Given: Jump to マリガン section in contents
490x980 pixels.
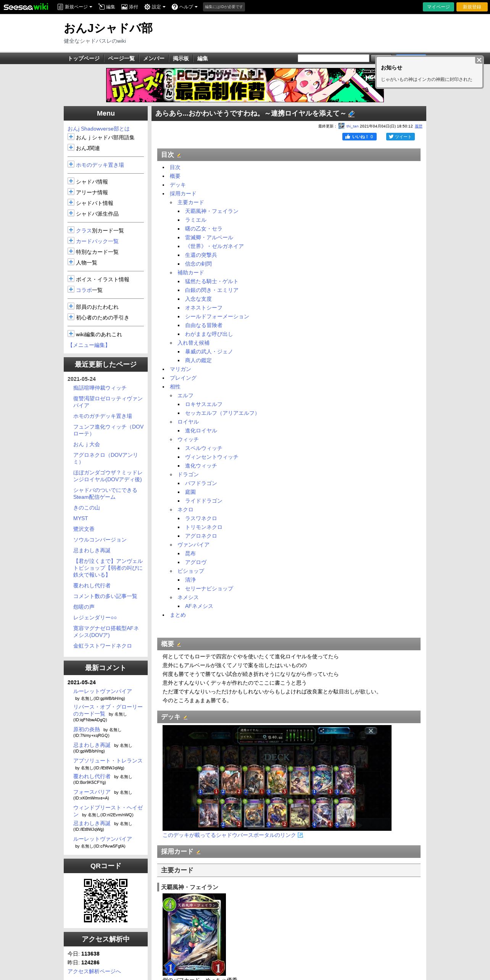Looking at the screenshot, I should (x=180, y=369).
